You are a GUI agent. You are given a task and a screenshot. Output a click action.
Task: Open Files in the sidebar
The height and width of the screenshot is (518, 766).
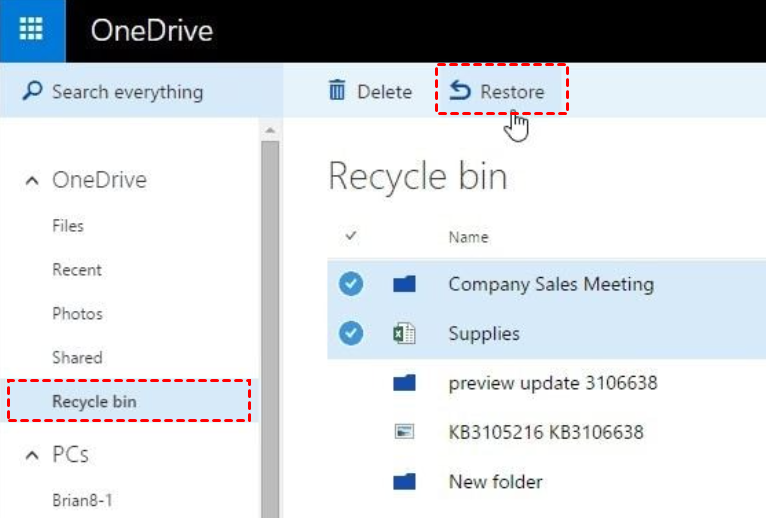[68, 226]
